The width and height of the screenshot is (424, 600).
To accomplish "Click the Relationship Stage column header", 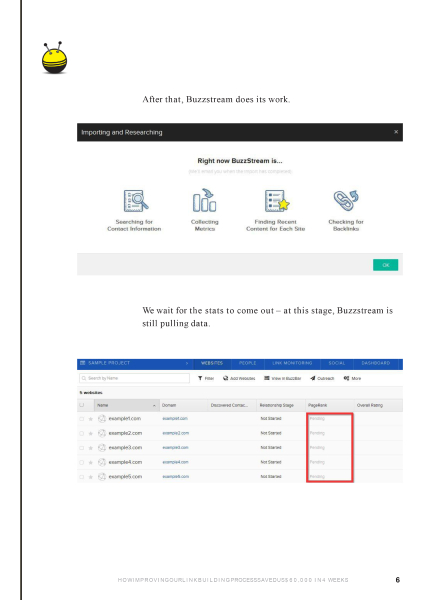I will click(x=281, y=405).
